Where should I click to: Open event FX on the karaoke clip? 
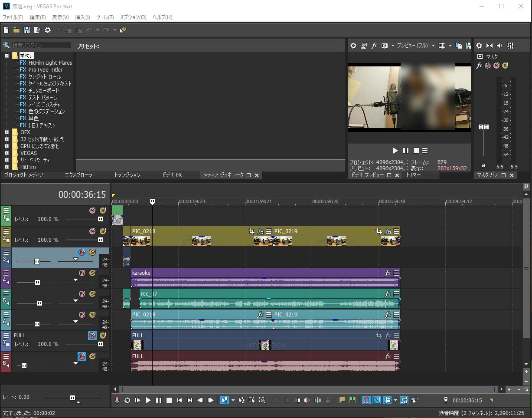tap(388, 273)
